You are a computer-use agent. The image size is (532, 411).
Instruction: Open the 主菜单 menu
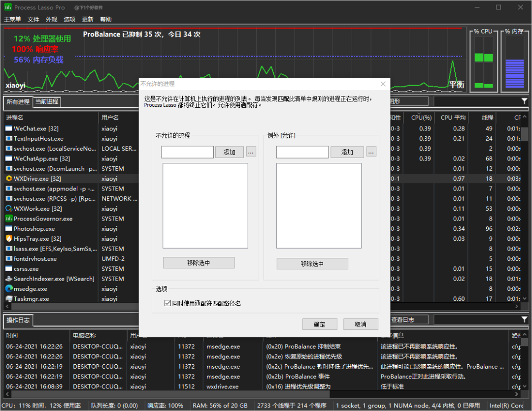[x=12, y=19]
